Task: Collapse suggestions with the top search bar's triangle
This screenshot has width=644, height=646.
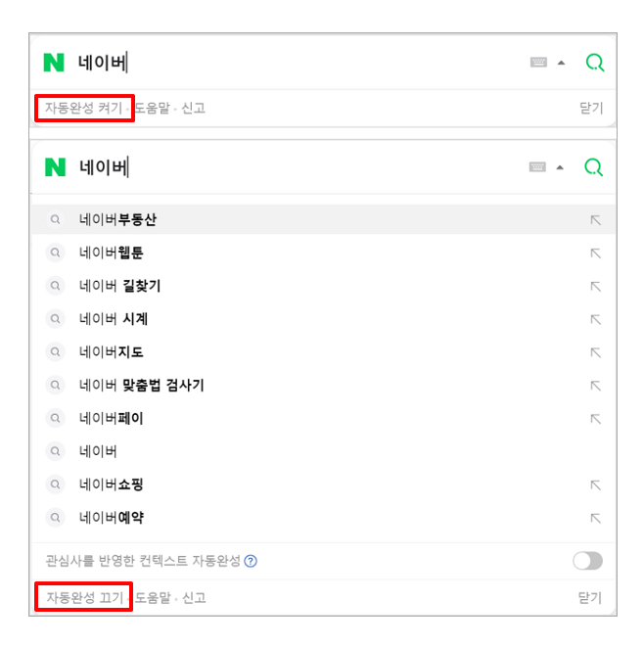Action: tap(561, 63)
